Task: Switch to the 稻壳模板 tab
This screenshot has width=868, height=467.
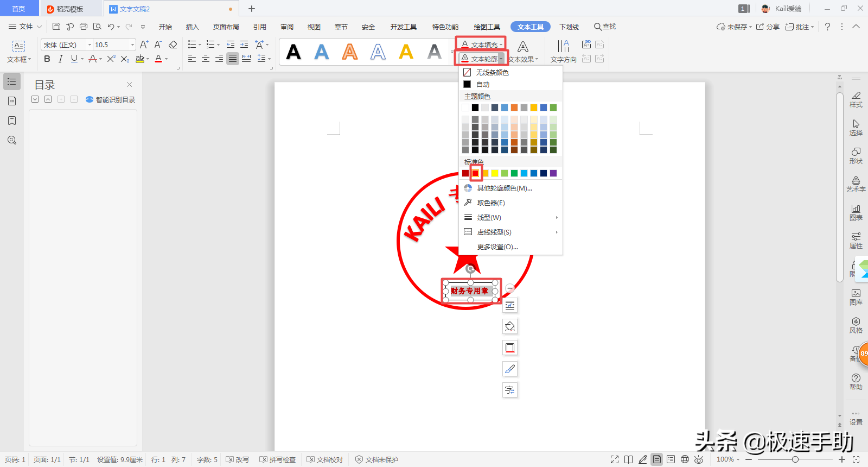Action: (71, 9)
